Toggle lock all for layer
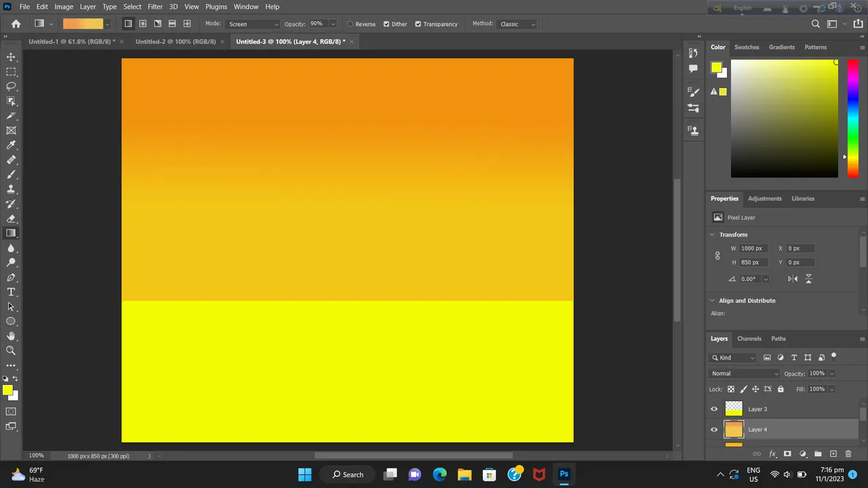This screenshot has width=868, height=488. tap(781, 389)
